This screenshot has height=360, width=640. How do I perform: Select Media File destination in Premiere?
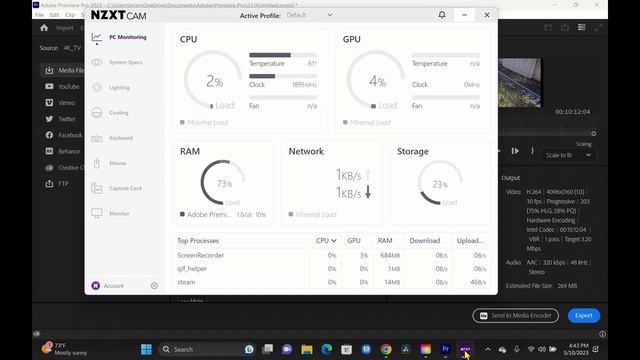click(62, 71)
